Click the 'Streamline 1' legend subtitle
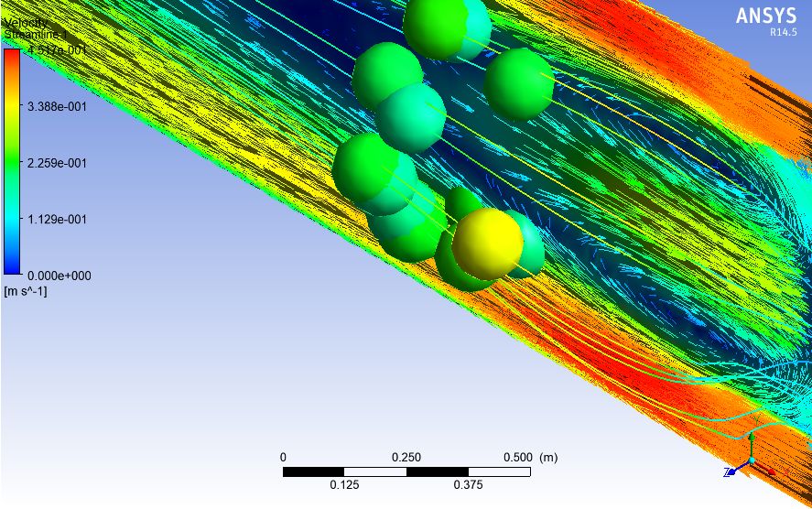Image resolution: width=812 pixels, height=509 pixels. pyautogui.click(x=37, y=35)
